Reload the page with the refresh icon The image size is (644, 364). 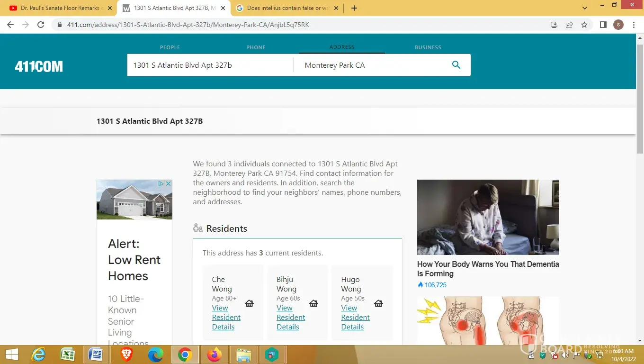(x=41, y=25)
